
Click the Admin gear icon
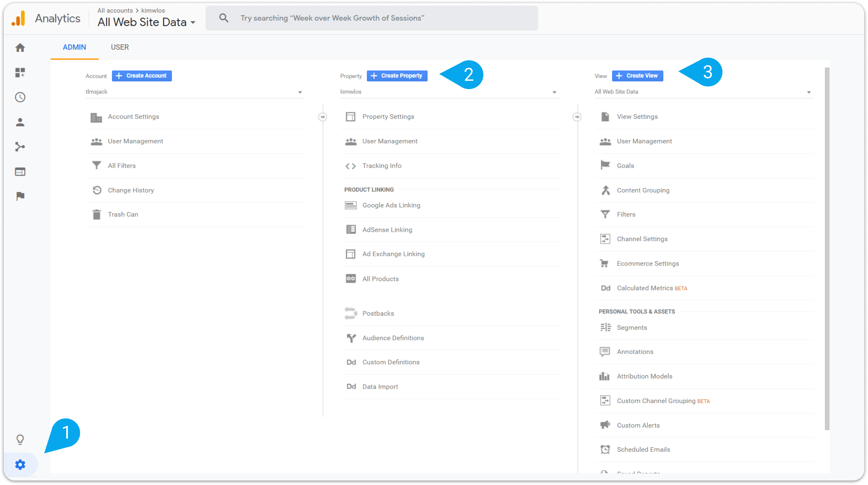[20, 465]
